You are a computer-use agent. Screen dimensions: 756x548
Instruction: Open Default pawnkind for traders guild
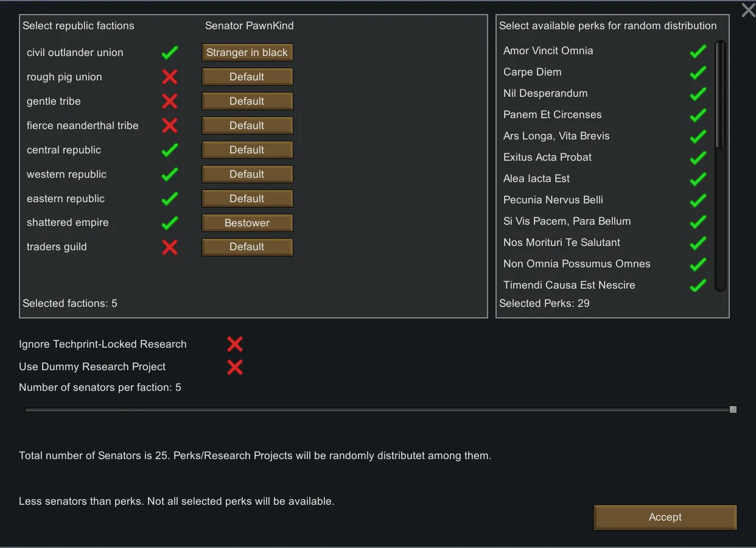tap(247, 247)
